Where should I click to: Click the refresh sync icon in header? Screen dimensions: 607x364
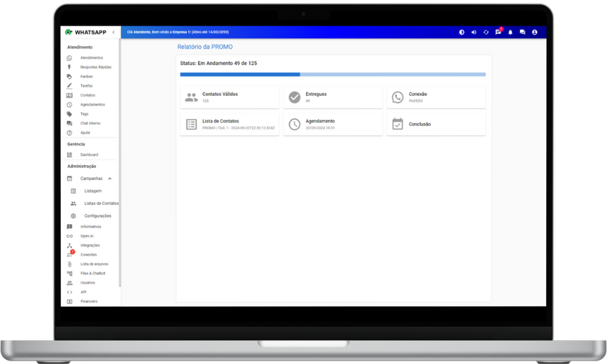486,32
